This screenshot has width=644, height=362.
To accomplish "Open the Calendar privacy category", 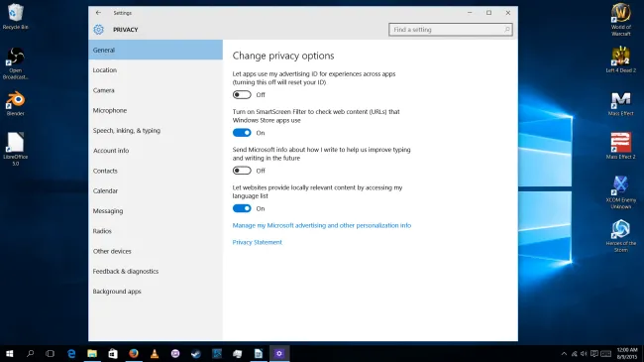I will pyautogui.click(x=156, y=190).
